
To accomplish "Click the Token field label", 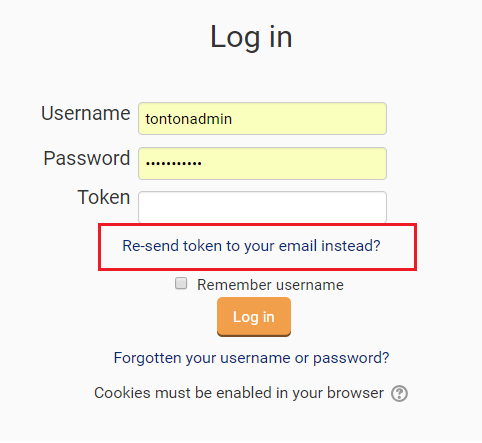I will click(x=104, y=197).
